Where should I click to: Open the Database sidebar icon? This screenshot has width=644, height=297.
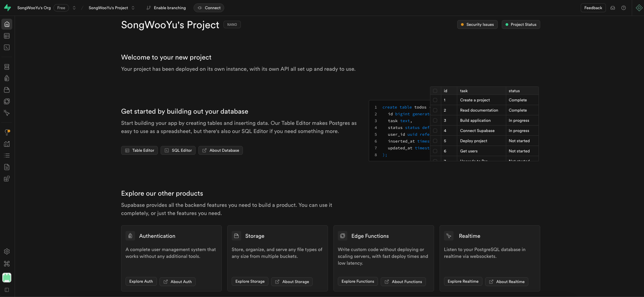(x=7, y=67)
